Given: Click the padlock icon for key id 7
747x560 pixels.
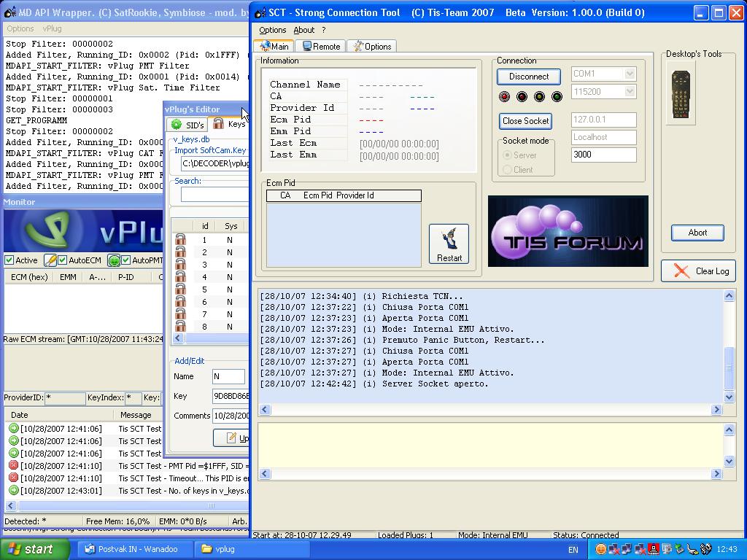Looking at the screenshot, I should click(181, 314).
